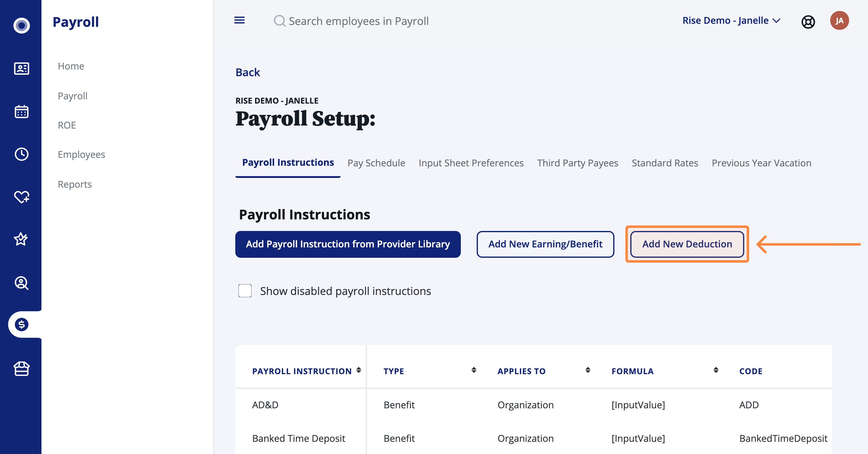
Task: Open the star recognition sidebar icon
Action: pyautogui.click(x=21, y=239)
